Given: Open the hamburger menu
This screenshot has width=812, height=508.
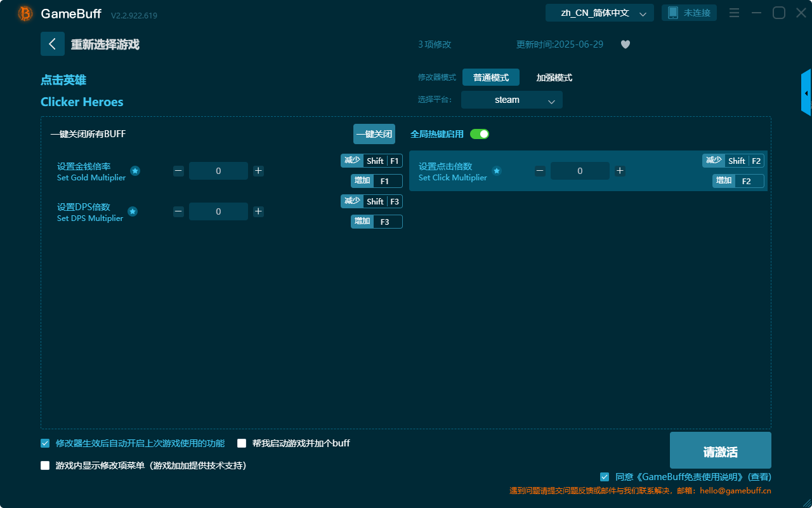Looking at the screenshot, I should point(734,12).
